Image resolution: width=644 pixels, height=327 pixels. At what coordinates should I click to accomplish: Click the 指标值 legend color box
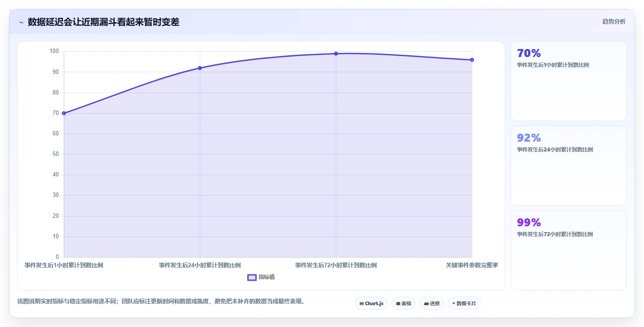(252, 277)
